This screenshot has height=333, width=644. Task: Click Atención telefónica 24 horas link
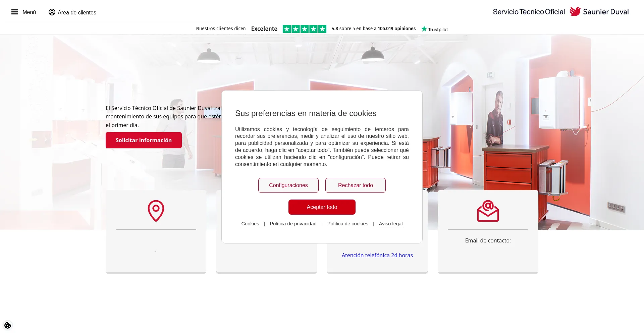377,255
